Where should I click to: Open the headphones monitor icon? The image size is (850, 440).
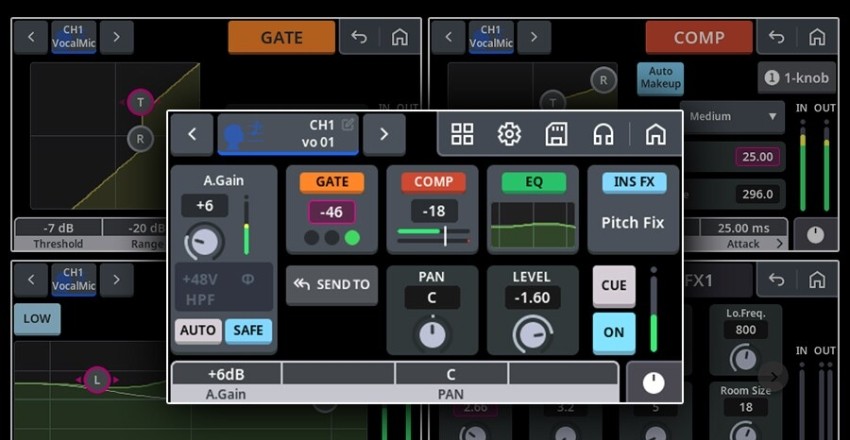603,134
